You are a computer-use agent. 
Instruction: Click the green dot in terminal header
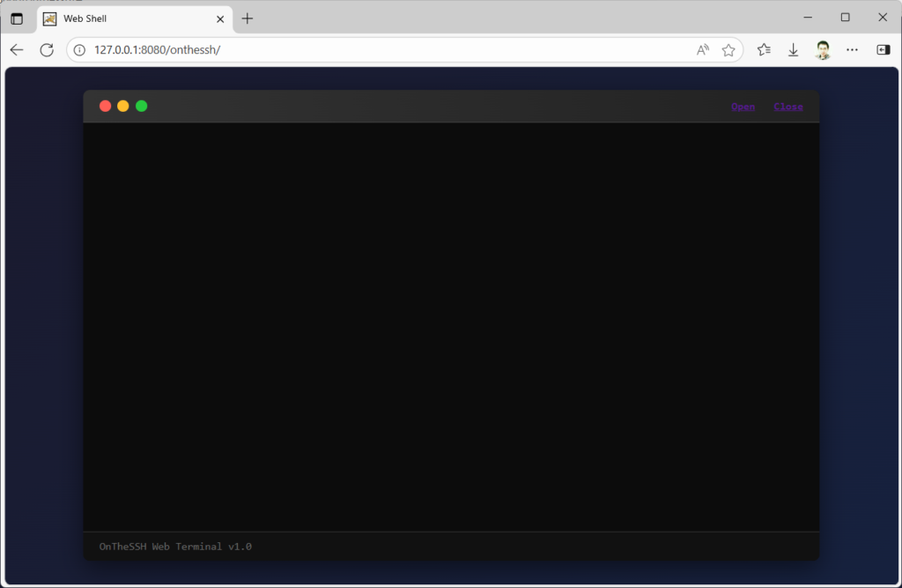pyautogui.click(x=141, y=107)
